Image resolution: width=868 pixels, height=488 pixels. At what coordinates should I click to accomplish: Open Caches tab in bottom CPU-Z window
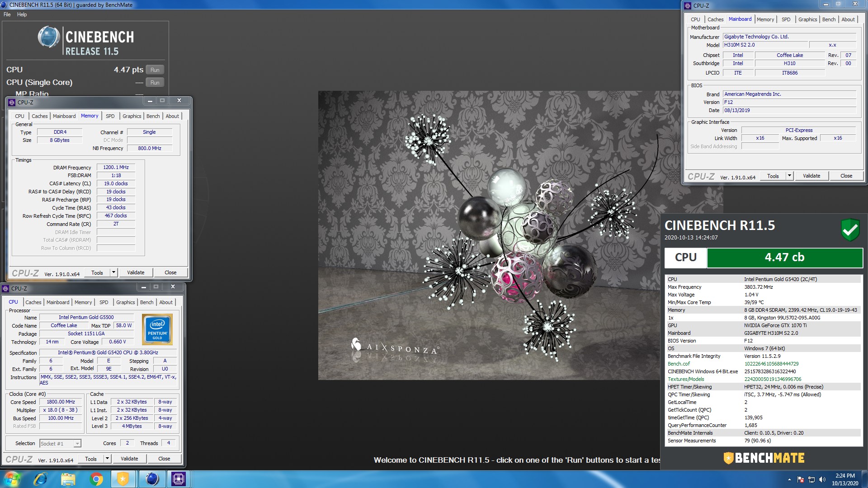point(33,302)
